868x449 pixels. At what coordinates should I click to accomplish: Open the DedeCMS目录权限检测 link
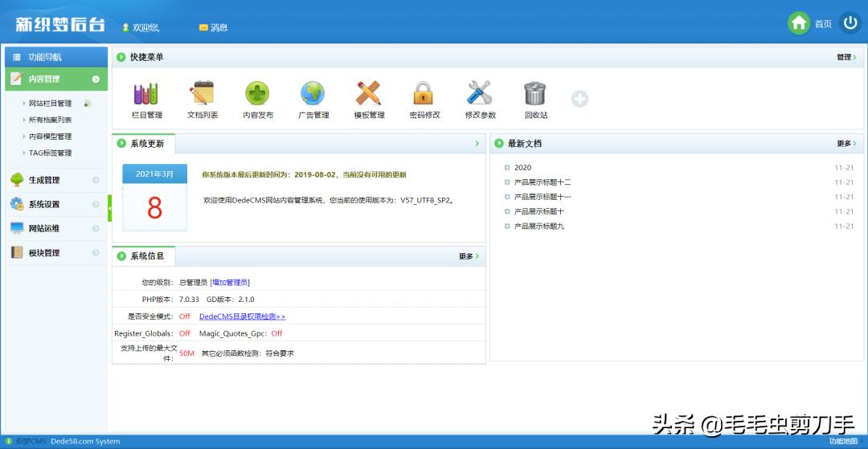click(x=242, y=316)
